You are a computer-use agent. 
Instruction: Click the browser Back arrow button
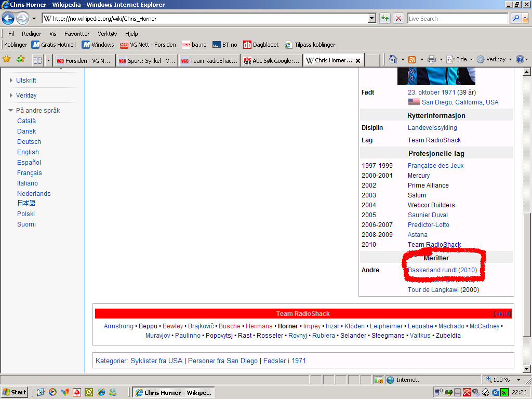tap(8, 19)
